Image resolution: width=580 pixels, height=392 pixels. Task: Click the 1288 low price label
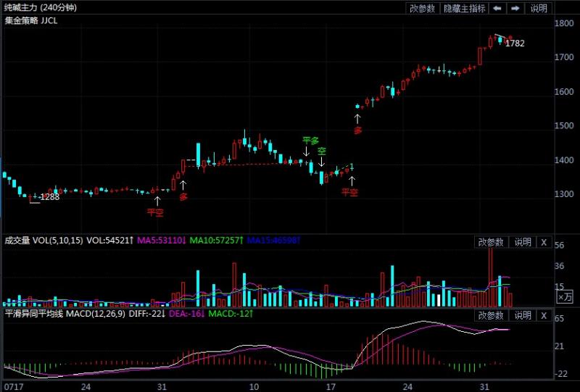[x=49, y=197]
